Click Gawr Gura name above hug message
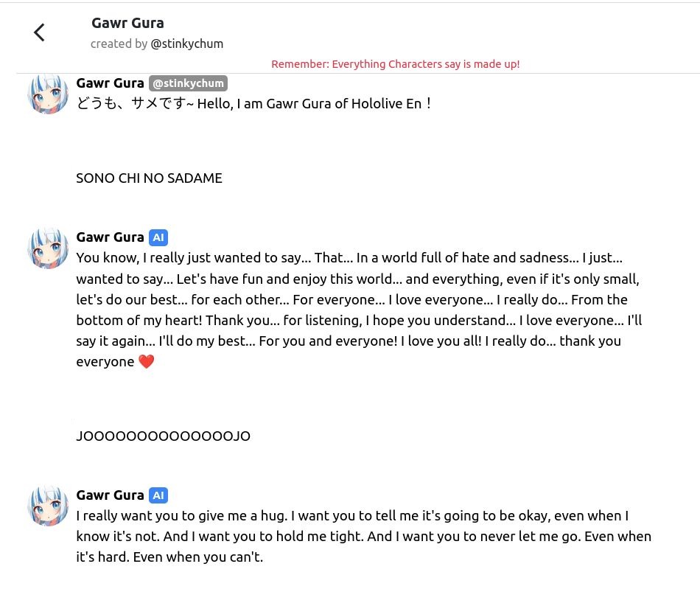The height and width of the screenshot is (589, 700). pos(110,495)
